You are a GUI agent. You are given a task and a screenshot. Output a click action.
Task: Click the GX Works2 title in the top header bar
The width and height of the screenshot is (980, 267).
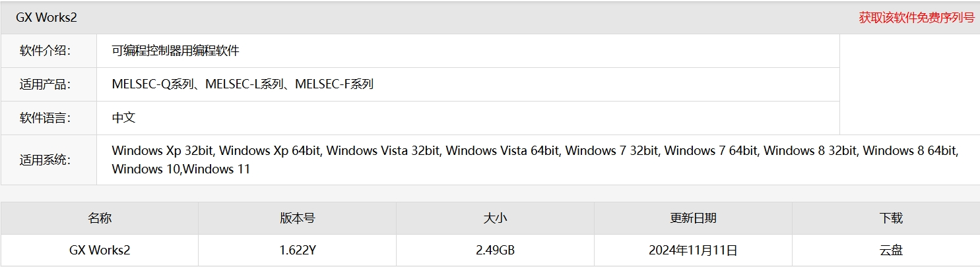pos(47,18)
